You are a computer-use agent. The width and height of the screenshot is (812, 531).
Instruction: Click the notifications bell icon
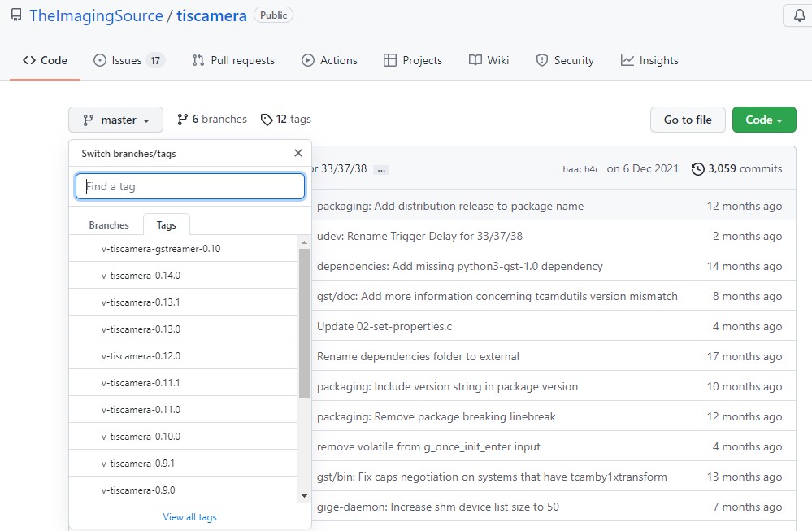[800, 15]
